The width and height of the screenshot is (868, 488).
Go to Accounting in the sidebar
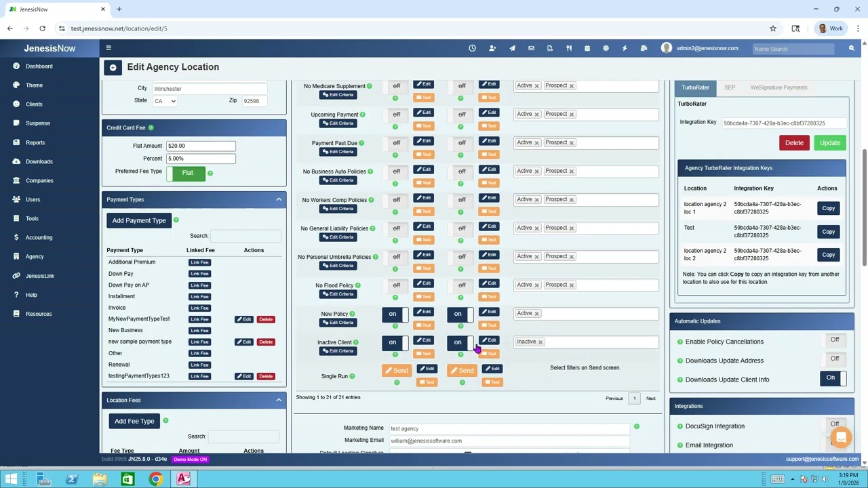pos(39,237)
